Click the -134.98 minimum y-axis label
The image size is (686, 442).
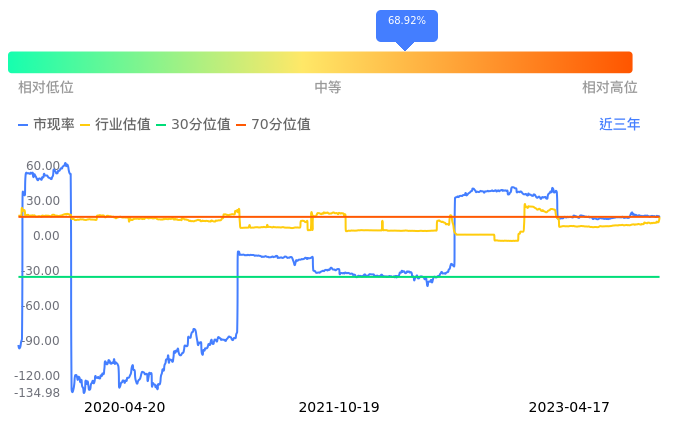[39, 392]
